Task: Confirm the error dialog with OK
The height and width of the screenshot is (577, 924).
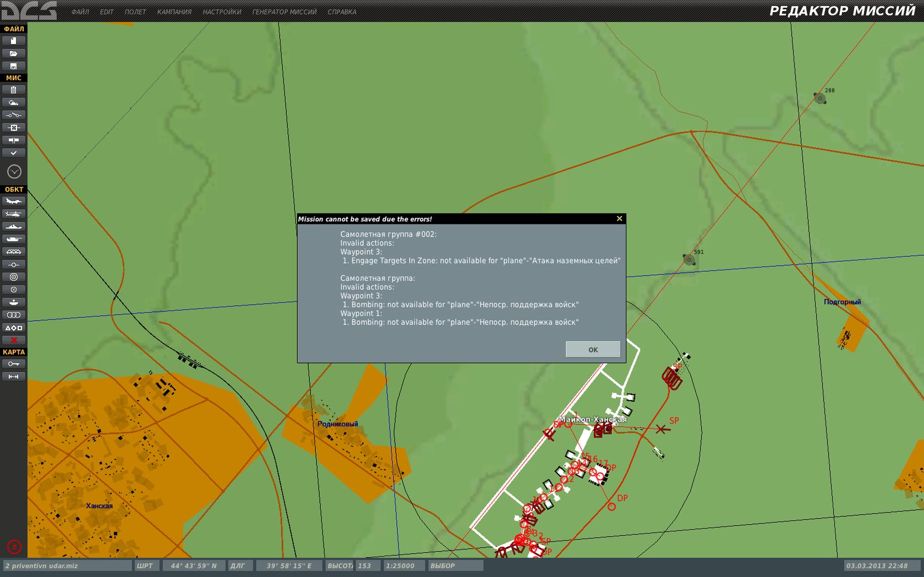Action: (593, 349)
